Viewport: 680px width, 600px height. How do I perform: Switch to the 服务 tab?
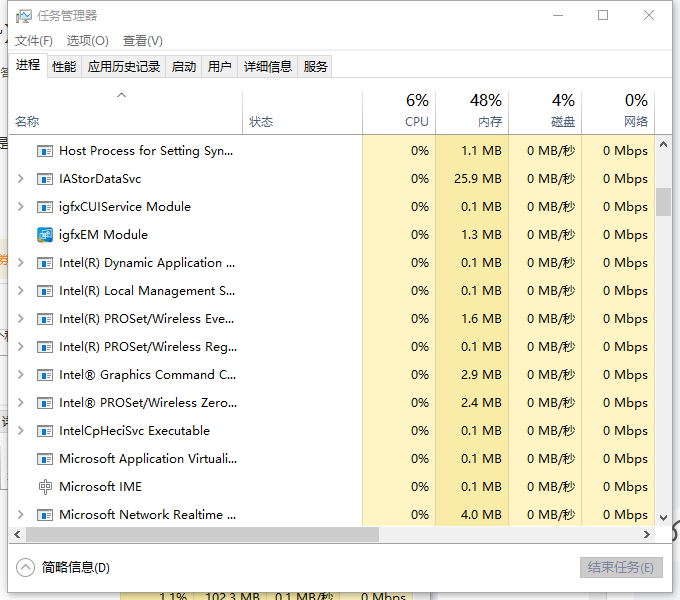click(x=315, y=67)
